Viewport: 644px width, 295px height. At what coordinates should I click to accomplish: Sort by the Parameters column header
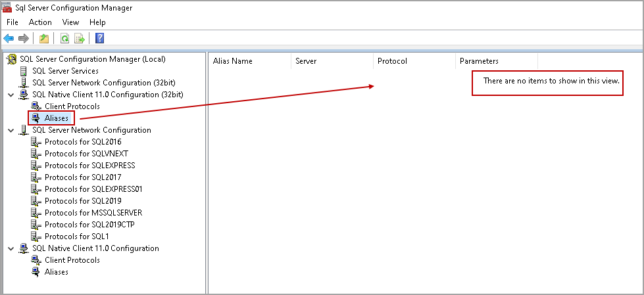[496, 61]
